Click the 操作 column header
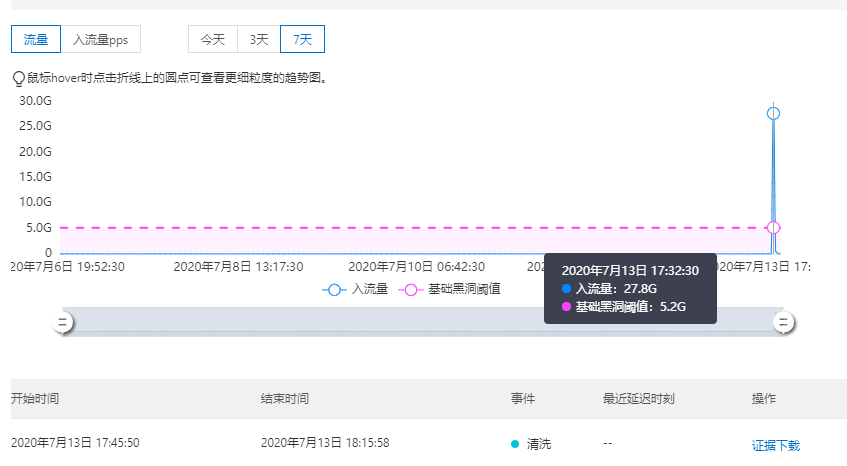The height and width of the screenshot is (466, 847). tap(764, 399)
